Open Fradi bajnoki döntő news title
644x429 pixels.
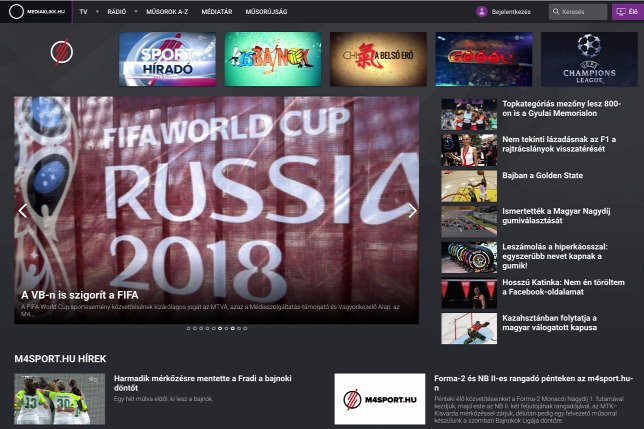(x=202, y=383)
